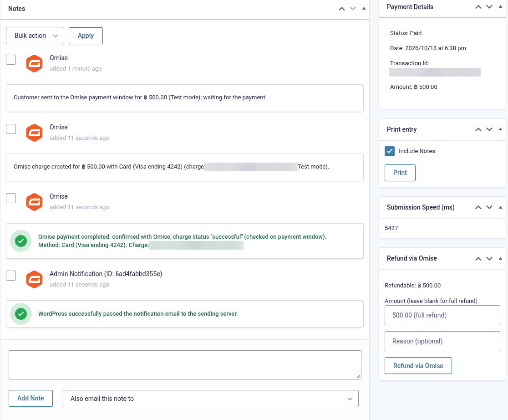The image size is (508, 420).
Task: Move the Payment Details panel down
Action: [489, 7]
